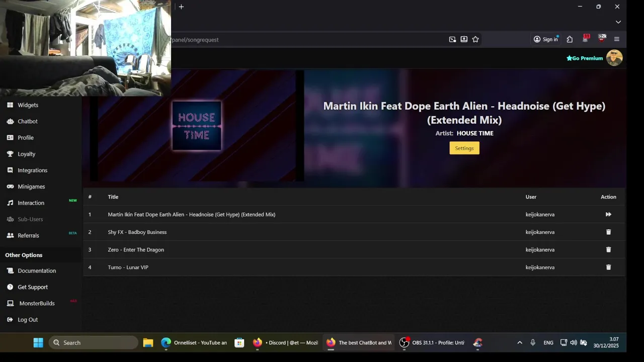Open the Widgets sidebar section
This screenshot has height=362, width=644.
click(28, 105)
